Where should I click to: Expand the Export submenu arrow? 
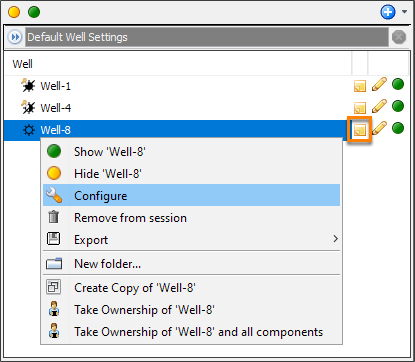[335, 239]
